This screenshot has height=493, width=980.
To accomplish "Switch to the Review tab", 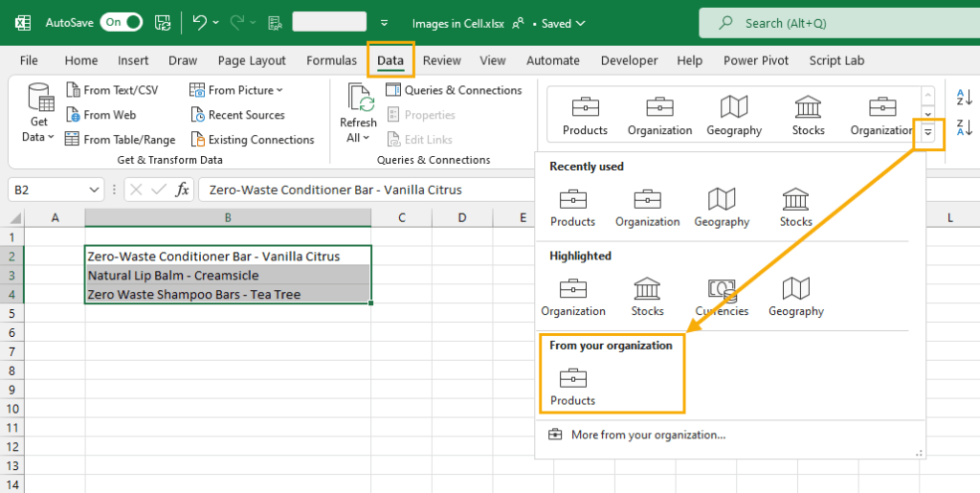I will click(x=442, y=60).
